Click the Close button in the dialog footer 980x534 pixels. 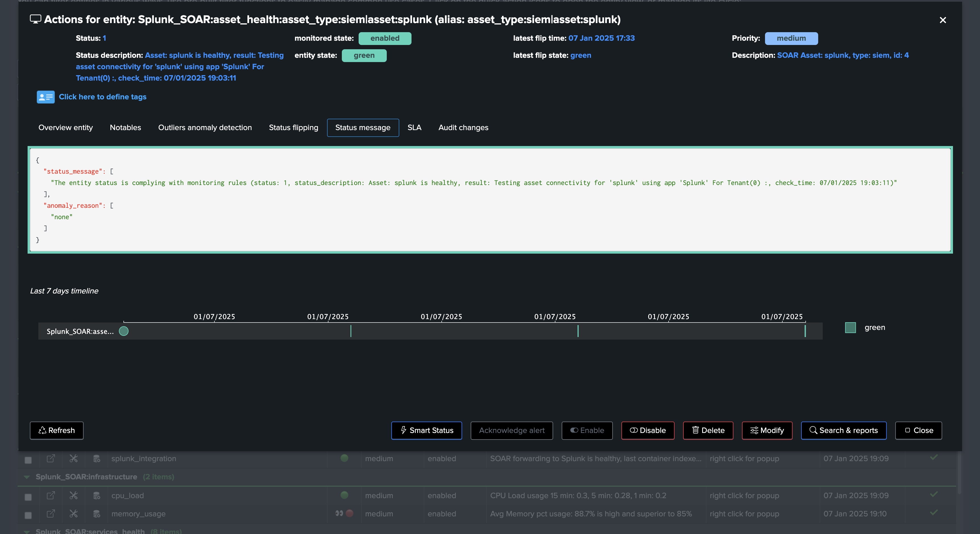click(x=918, y=430)
